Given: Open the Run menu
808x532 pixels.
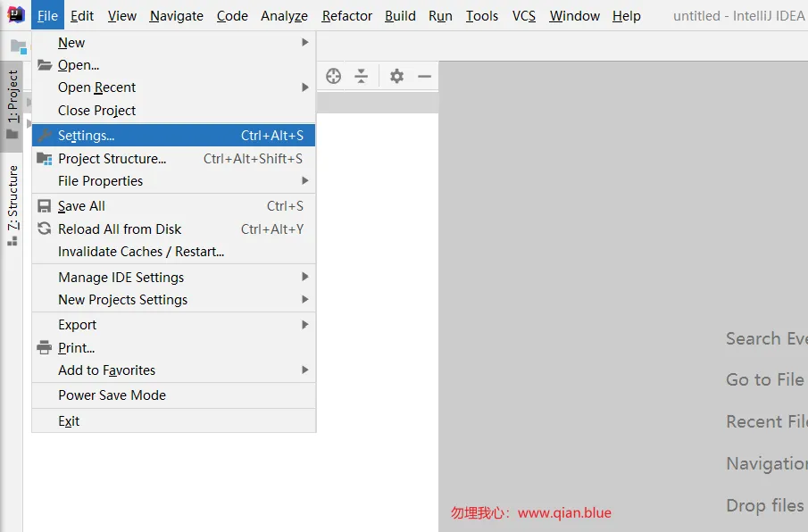Looking at the screenshot, I should 440,16.
